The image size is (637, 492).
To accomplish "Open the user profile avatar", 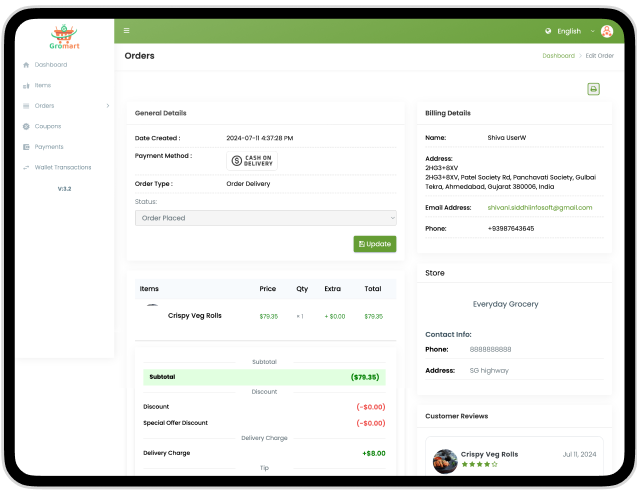I will [x=607, y=31].
